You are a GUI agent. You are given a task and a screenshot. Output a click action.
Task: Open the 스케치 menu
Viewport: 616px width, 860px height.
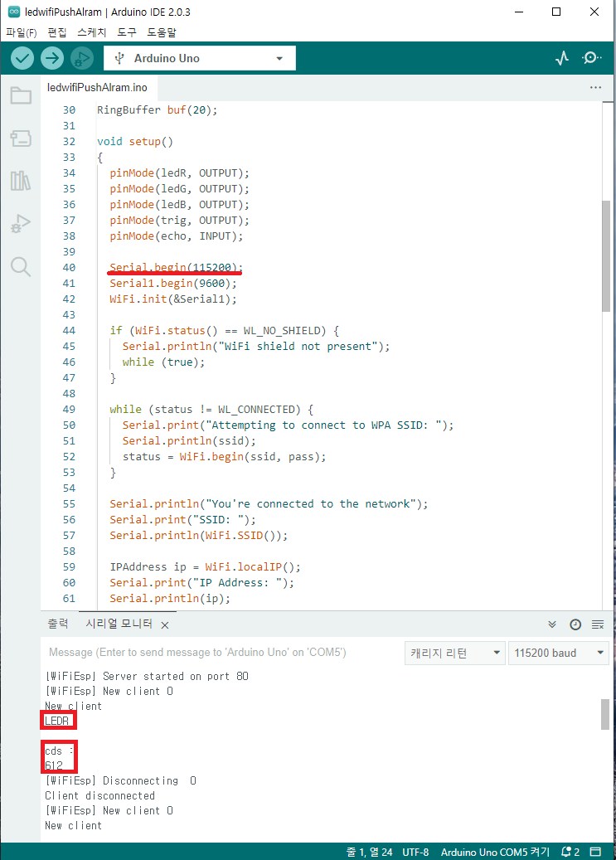(x=91, y=32)
